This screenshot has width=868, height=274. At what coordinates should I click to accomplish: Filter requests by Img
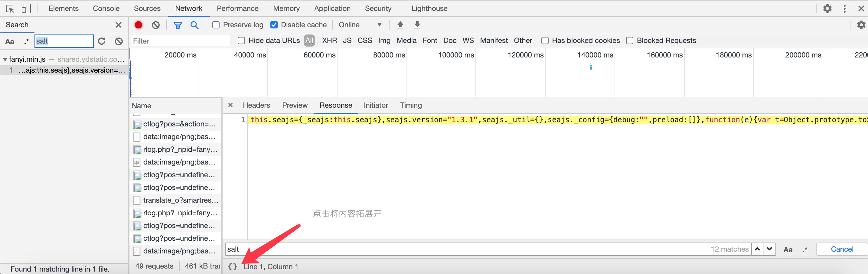(384, 41)
